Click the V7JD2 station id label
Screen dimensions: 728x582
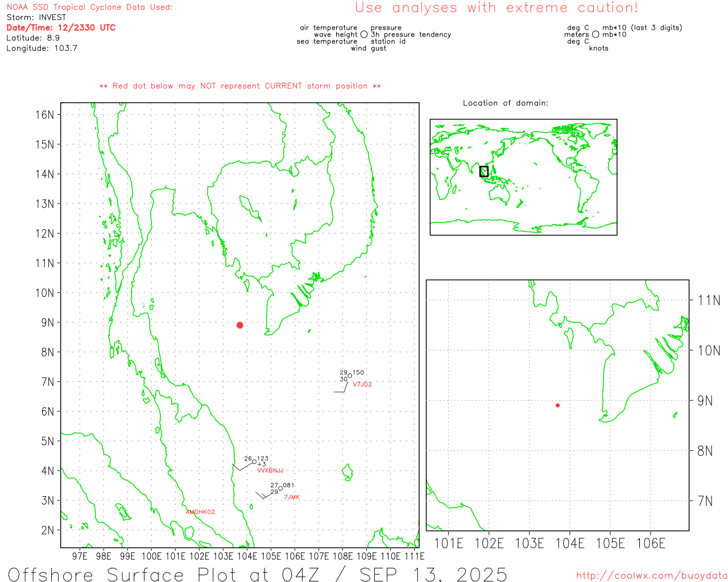pos(362,384)
